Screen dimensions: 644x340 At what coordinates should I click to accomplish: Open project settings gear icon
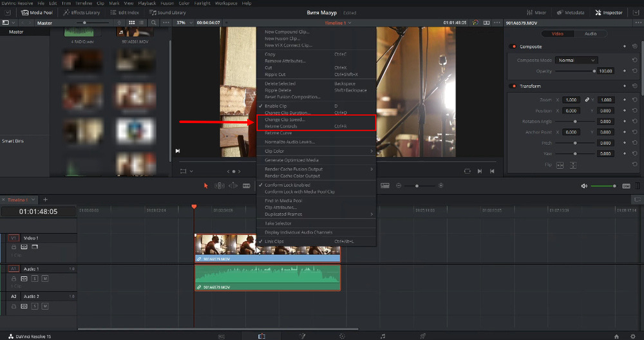(632, 336)
